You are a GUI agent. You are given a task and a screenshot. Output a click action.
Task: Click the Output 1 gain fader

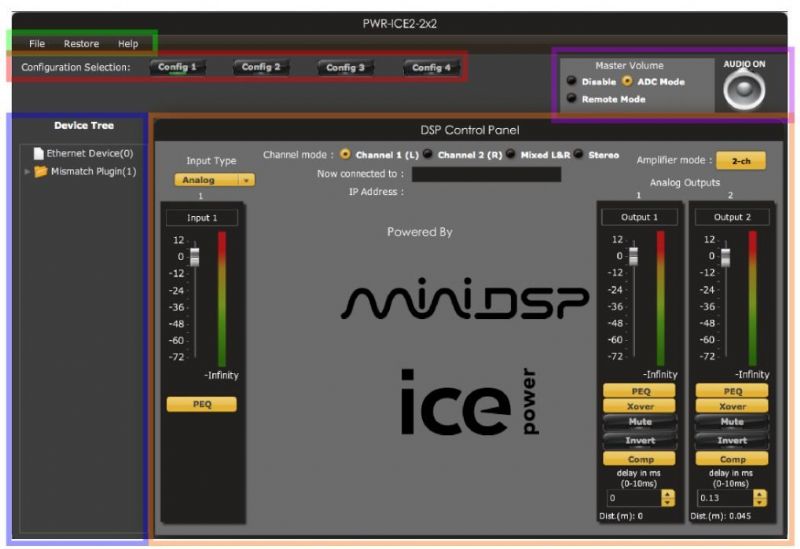pos(634,256)
